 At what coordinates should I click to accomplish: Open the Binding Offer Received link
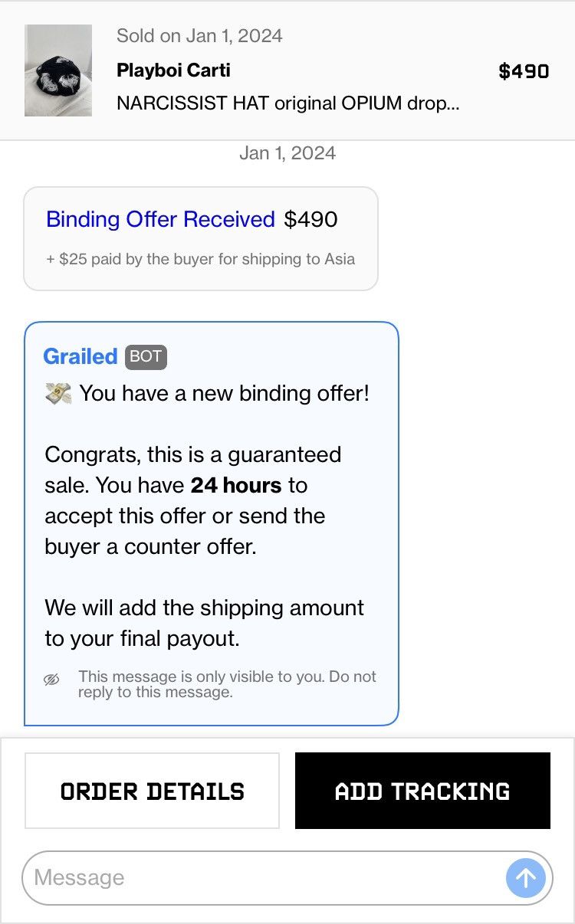pos(160,219)
